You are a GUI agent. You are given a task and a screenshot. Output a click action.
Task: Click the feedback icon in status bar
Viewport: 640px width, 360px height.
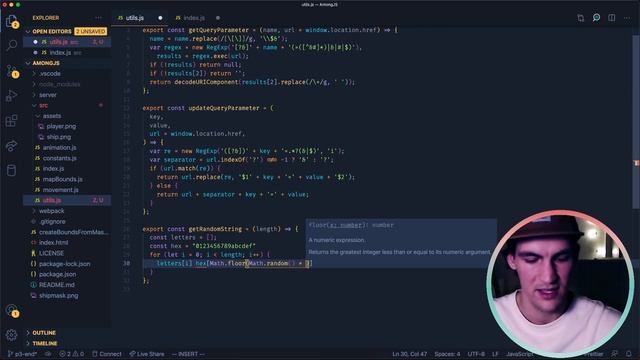pos(614,353)
